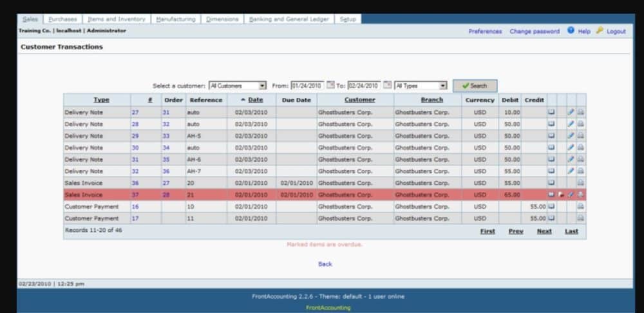644x313 pixels.
Task: Click credit note icon on overdue Sales Invoice 37
Action: pyautogui.click(x=561, y=194)
